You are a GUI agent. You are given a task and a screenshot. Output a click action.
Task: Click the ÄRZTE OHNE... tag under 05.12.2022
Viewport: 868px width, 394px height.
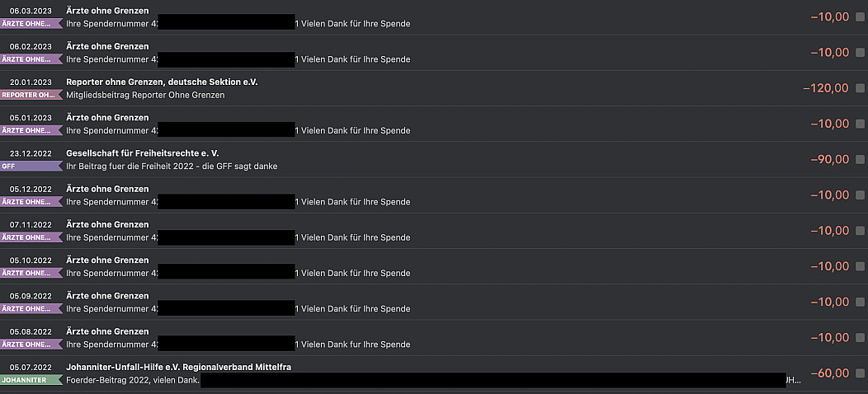coord(30,202)
